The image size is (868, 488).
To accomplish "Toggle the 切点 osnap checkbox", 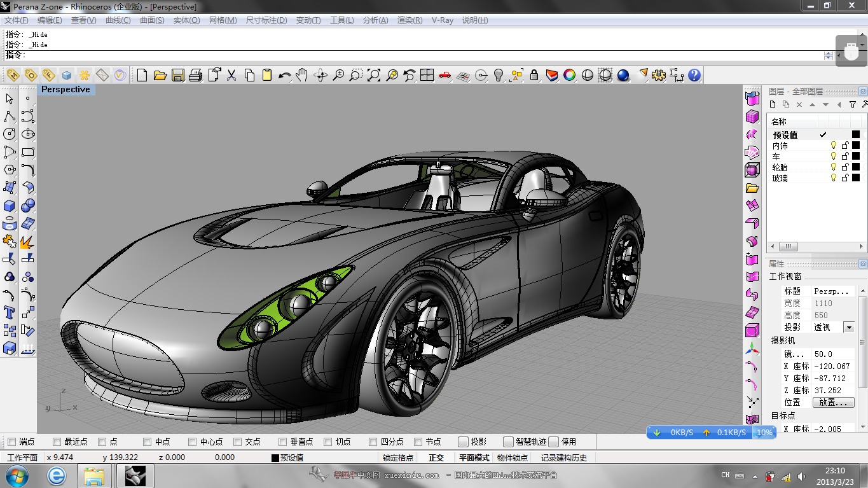I will pyautogui.click(x=328, y=442).
